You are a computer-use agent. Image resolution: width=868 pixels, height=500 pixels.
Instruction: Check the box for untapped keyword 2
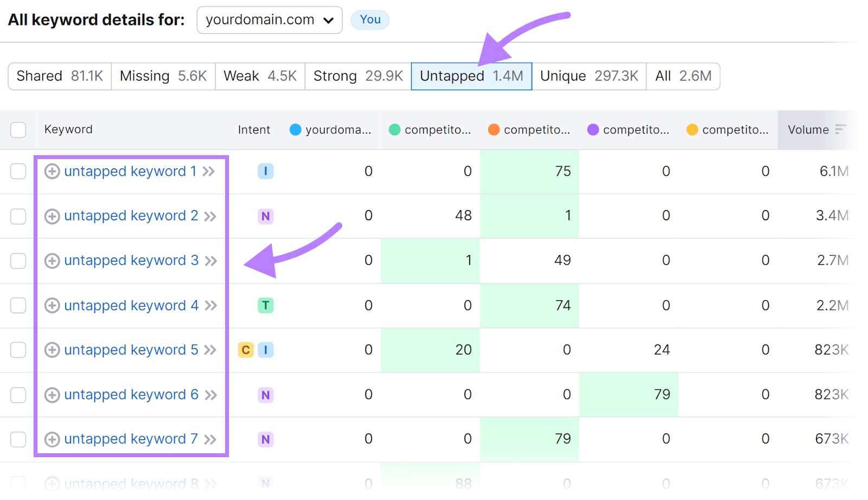(x=18, y=216)
